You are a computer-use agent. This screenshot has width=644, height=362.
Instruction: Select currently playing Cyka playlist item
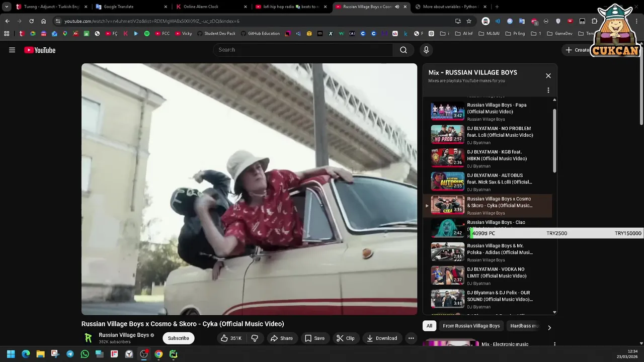click(487, 205)
